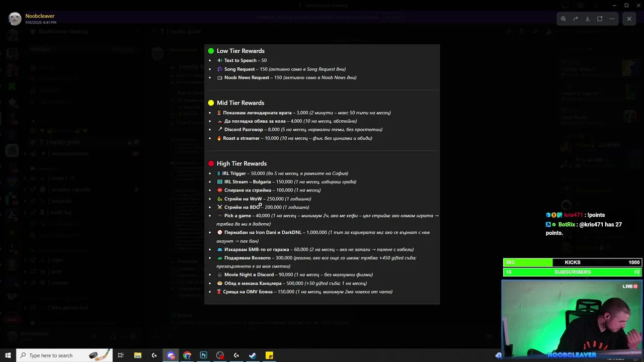Open Photoshop from the taskbar
644x362 pixels.
click(x=203, y=355)
